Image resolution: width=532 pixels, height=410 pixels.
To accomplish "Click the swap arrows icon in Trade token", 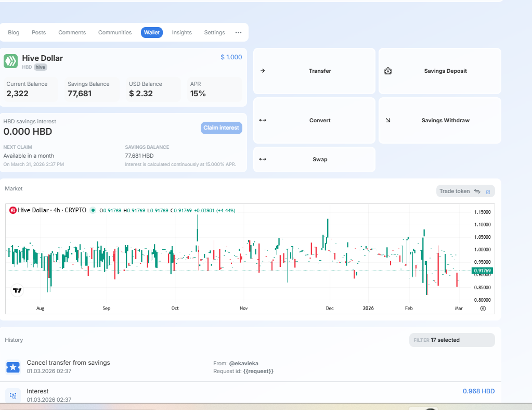I will click(477, 191).
